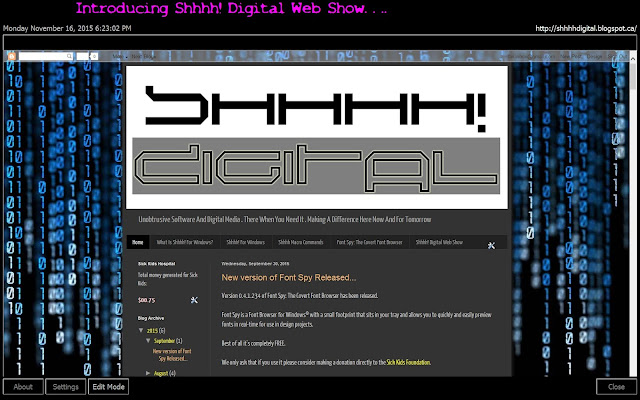Click the wrench edit icon on tab bar
Viewport: 640px width, 400px height.
point(491,245)
